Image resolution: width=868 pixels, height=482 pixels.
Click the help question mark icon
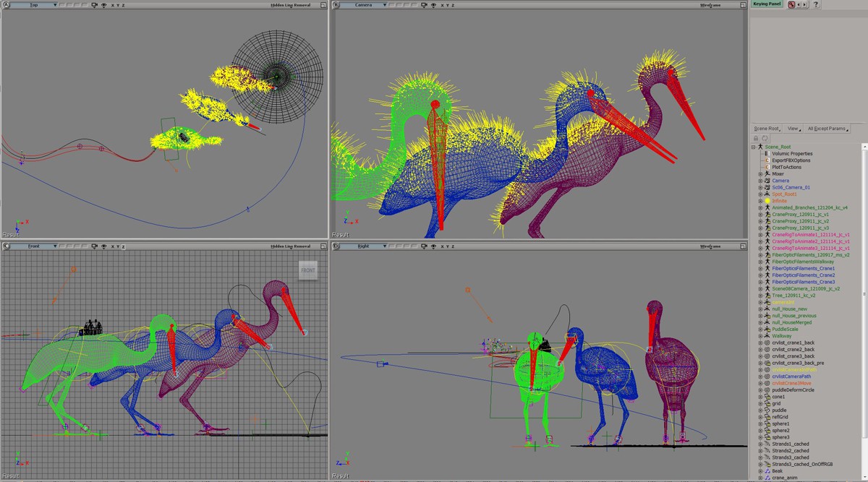(x=815, y=4)
